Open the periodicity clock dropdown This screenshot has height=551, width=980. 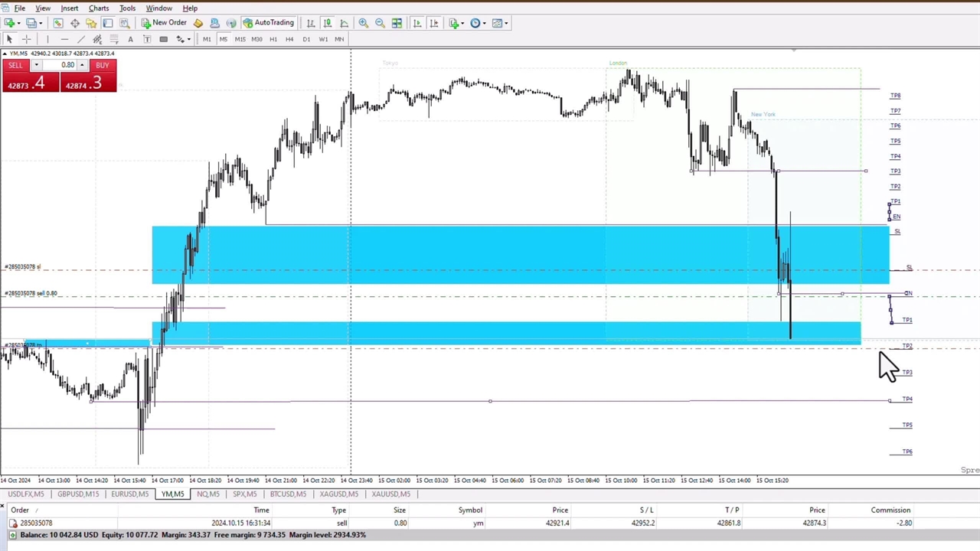(478, 23)
